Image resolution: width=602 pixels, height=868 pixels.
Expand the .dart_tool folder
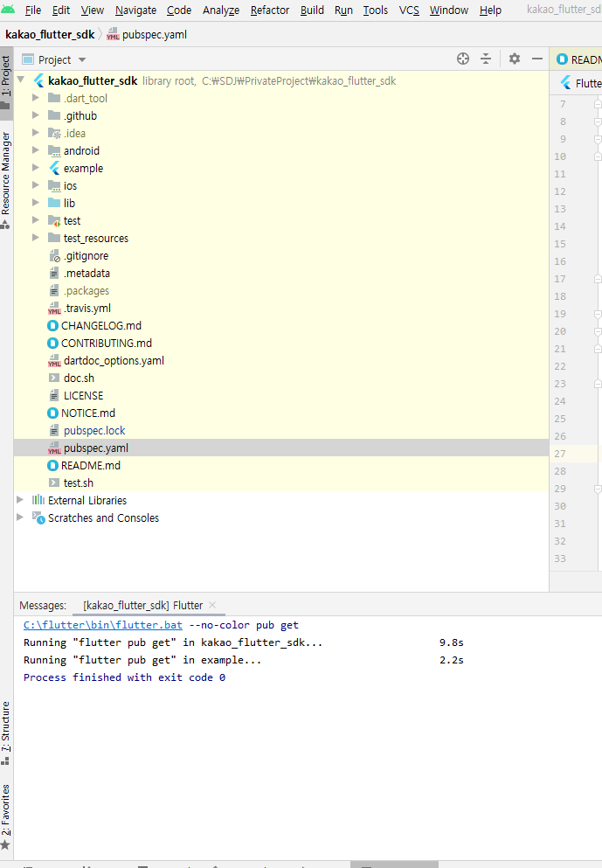click(x=36, y=98)
